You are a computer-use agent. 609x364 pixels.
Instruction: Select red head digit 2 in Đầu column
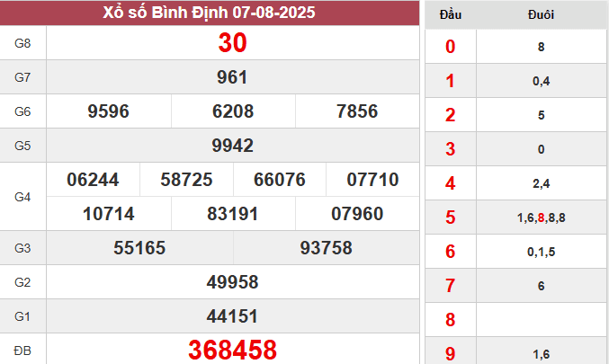coord(450,115)
